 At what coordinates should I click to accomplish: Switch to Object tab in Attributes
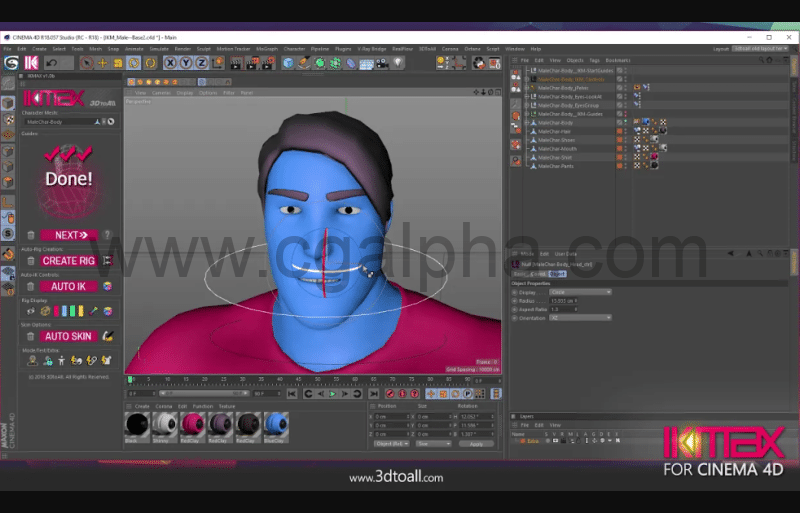pos(557,274)
